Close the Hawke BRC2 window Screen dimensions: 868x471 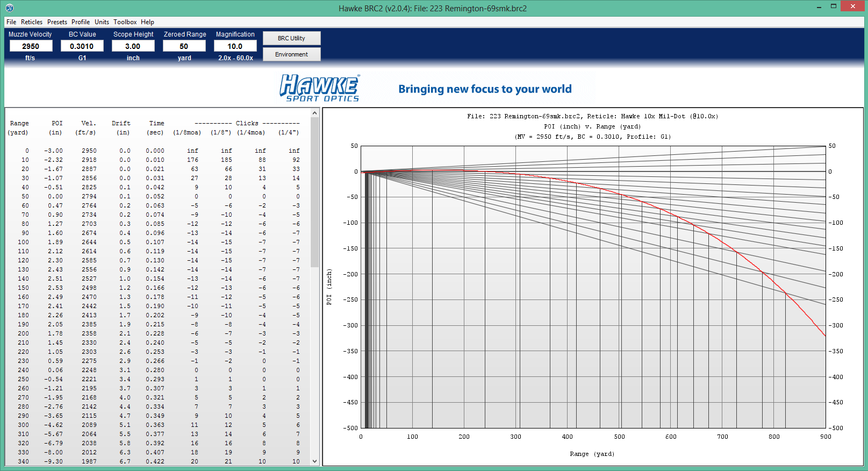click(x=853, y=6)
